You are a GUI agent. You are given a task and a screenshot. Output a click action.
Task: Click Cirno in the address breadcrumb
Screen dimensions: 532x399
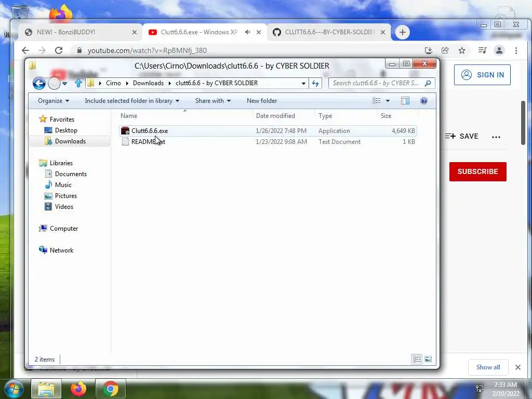coord(113,83)
